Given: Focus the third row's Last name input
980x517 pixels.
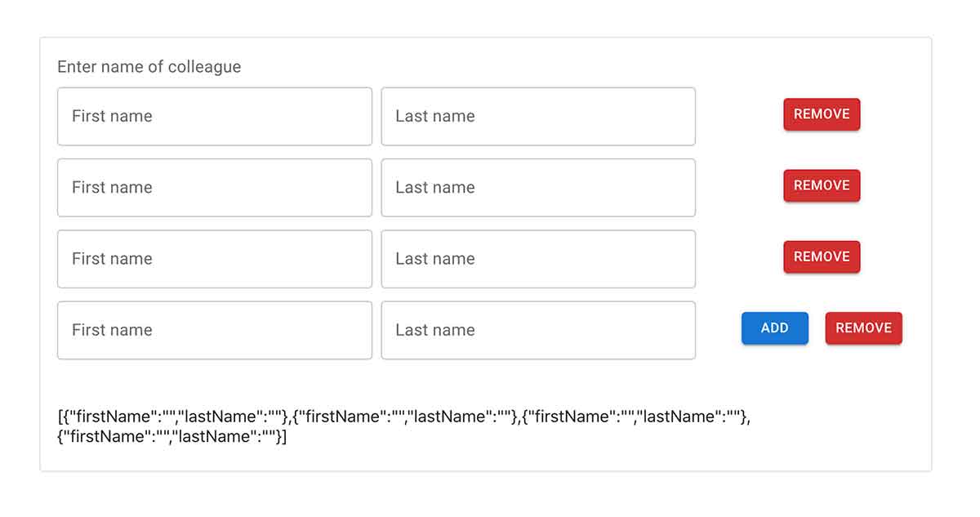Looking at the screenshot, I should pyautogui.click(x=537, y=259).
